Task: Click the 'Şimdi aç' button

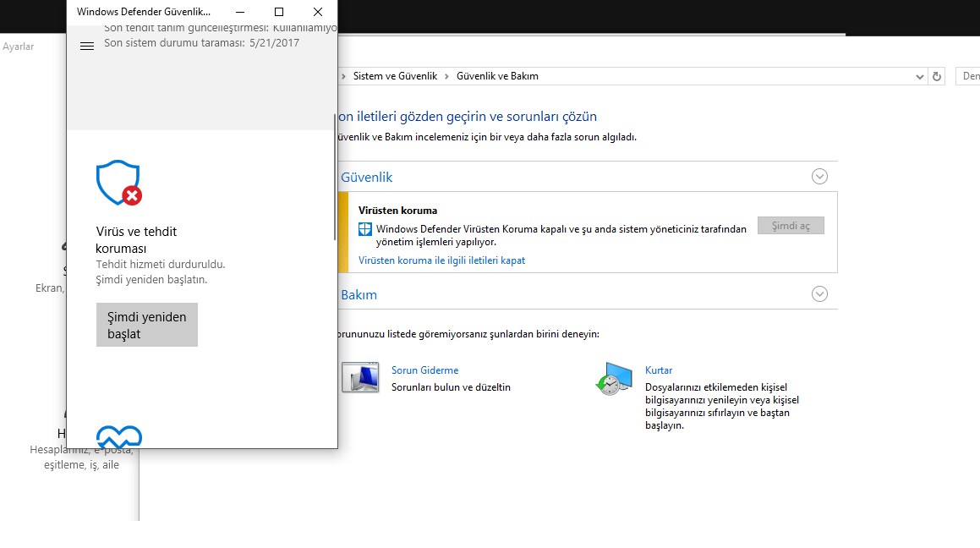Action: (791, 226)
